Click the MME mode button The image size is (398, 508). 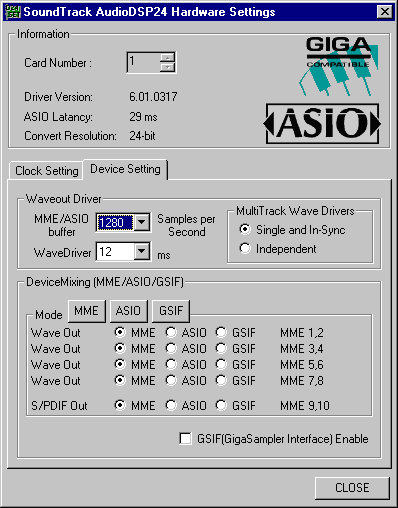pyautogui.click(x=86, y=311)
